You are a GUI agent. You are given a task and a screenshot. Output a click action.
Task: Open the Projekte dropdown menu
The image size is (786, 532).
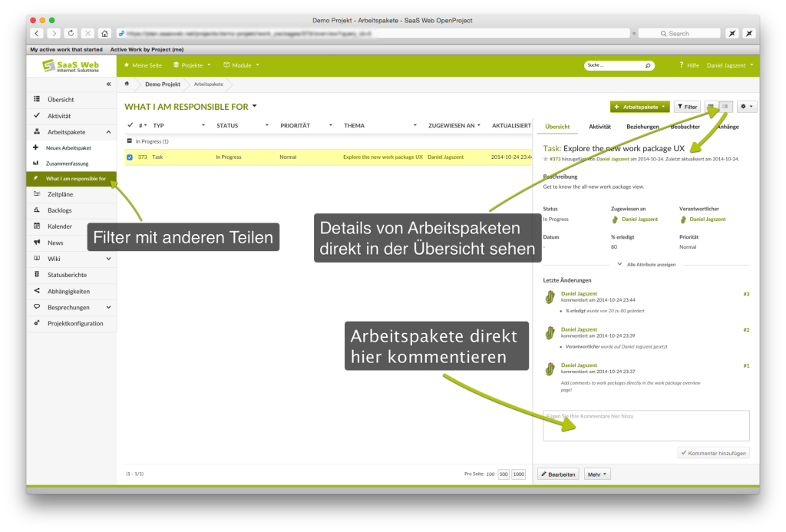coord(192,65)
